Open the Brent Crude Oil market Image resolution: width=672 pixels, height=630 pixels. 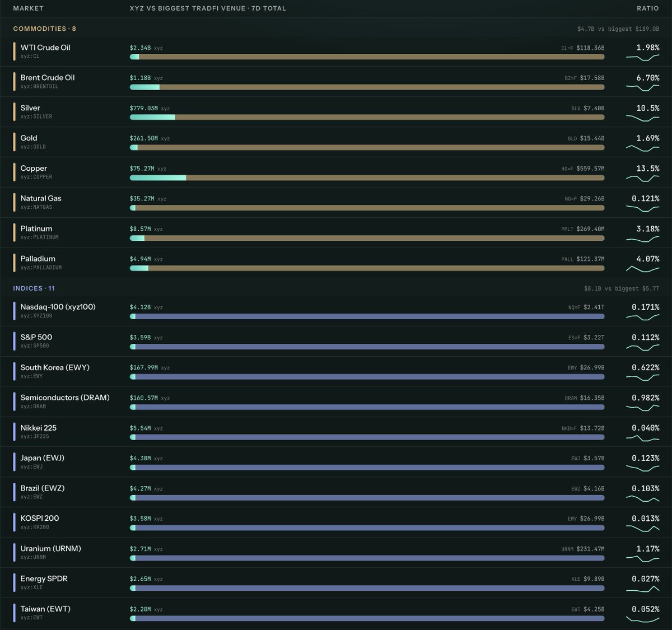coord(48,78)
